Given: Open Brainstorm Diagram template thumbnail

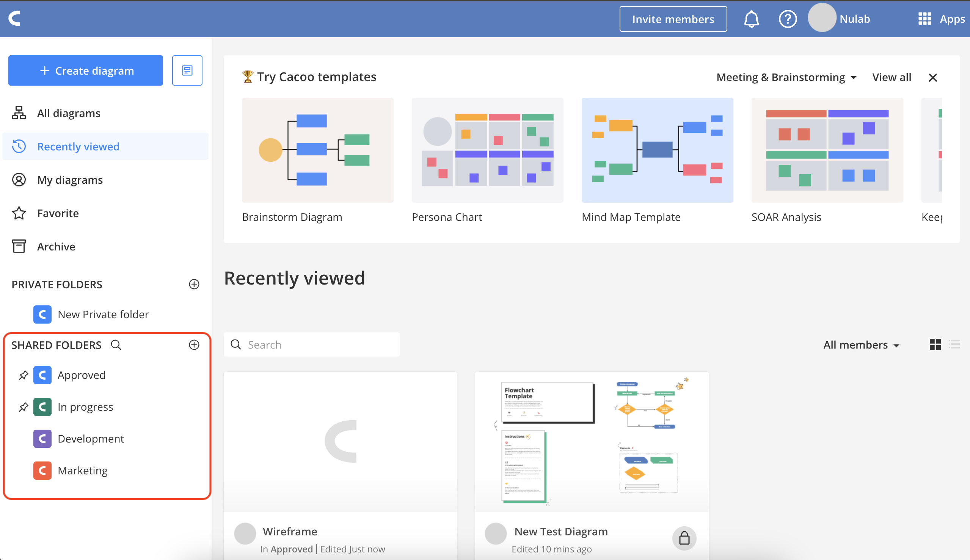Looking at the screenshot, I should [x=317, y=150].
